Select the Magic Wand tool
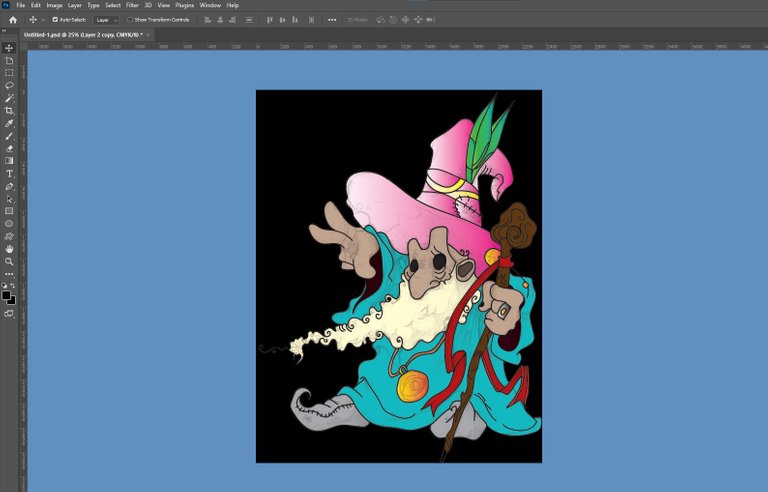 click(x=9, y=98)
